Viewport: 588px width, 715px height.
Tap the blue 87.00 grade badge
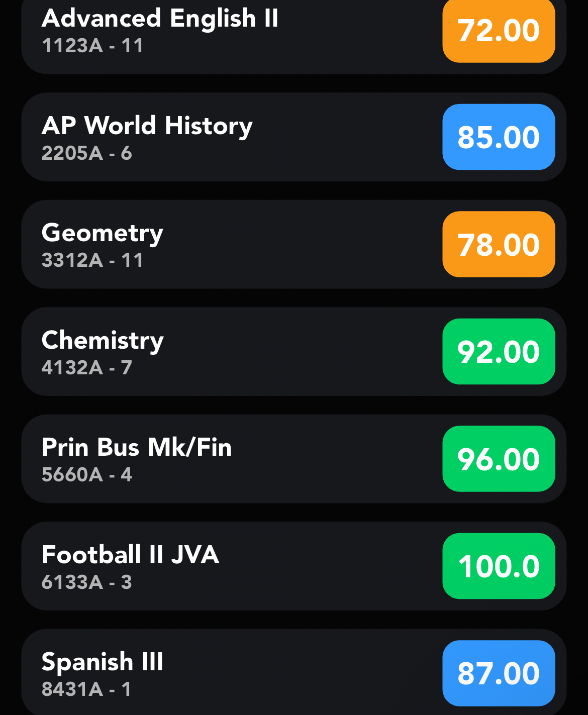click(499, 673)
